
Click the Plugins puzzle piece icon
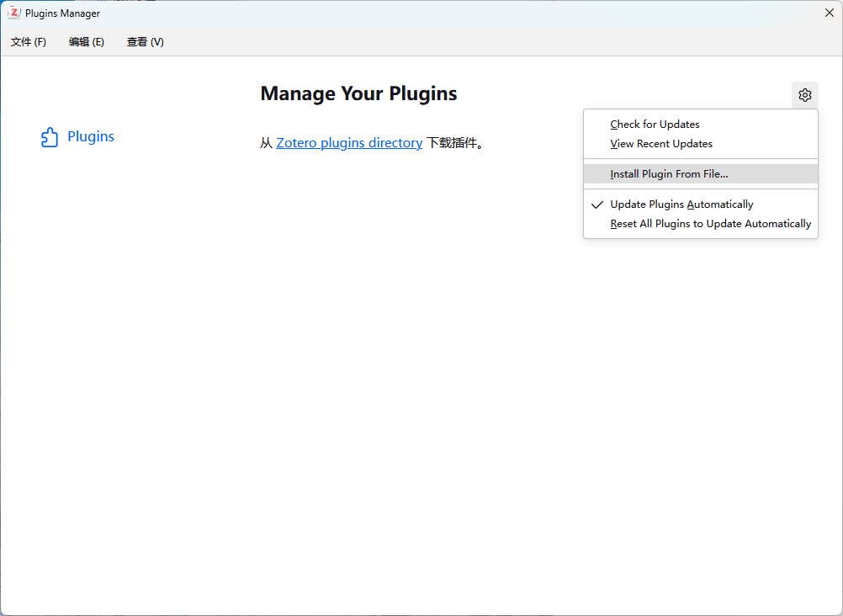(x=50, y=137)
